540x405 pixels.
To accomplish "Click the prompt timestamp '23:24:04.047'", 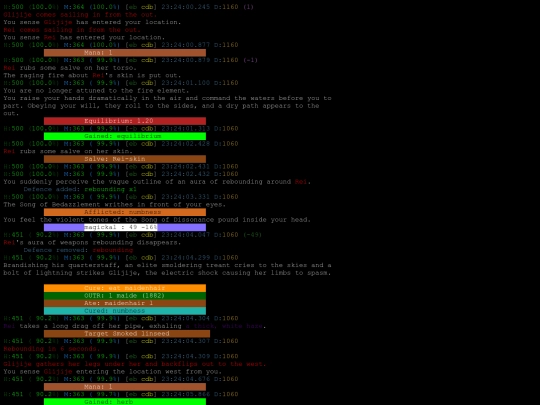I will pyautogui.click(x=186, y=235).
